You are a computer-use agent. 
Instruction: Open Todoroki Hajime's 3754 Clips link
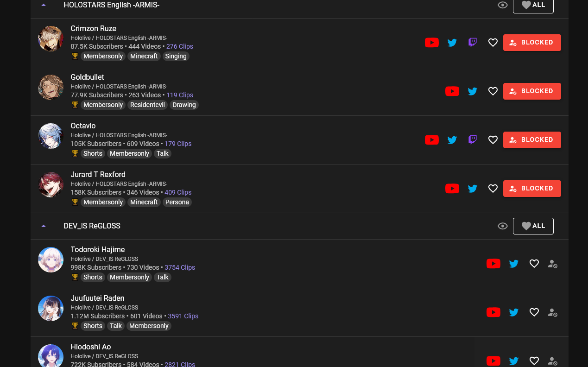180,267
